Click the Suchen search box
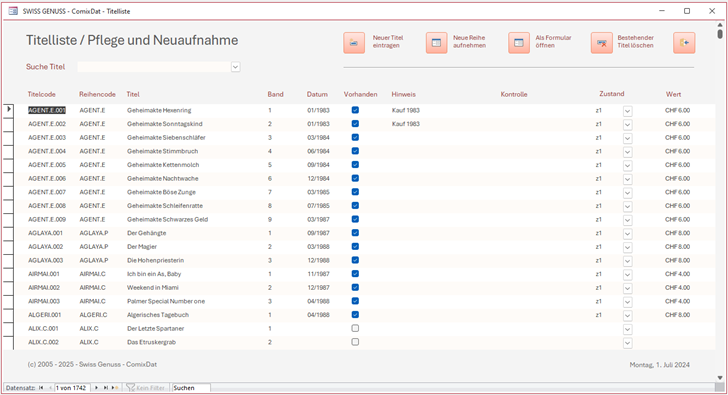This screenshot has width=728, height=395. (x=191, y=388)
